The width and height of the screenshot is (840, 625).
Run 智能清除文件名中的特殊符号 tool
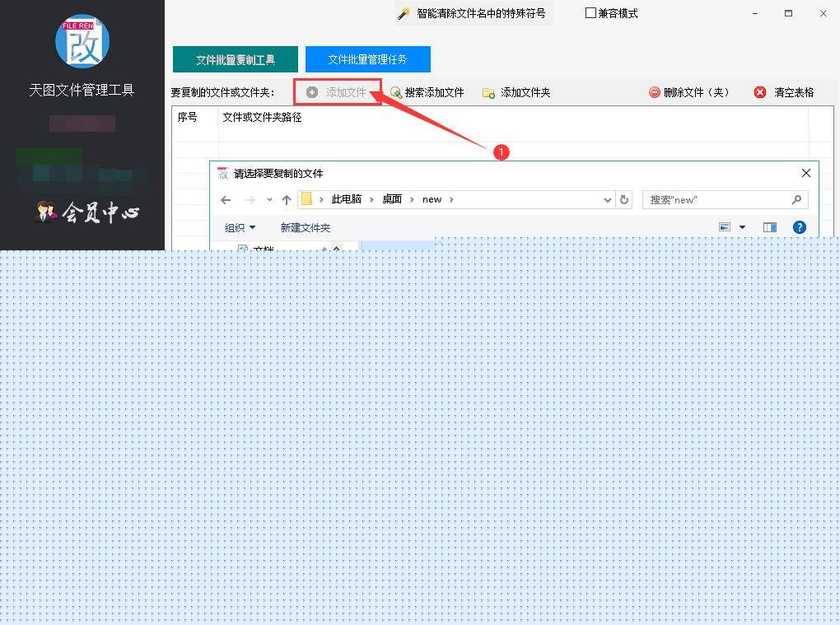tap(473, 13)
